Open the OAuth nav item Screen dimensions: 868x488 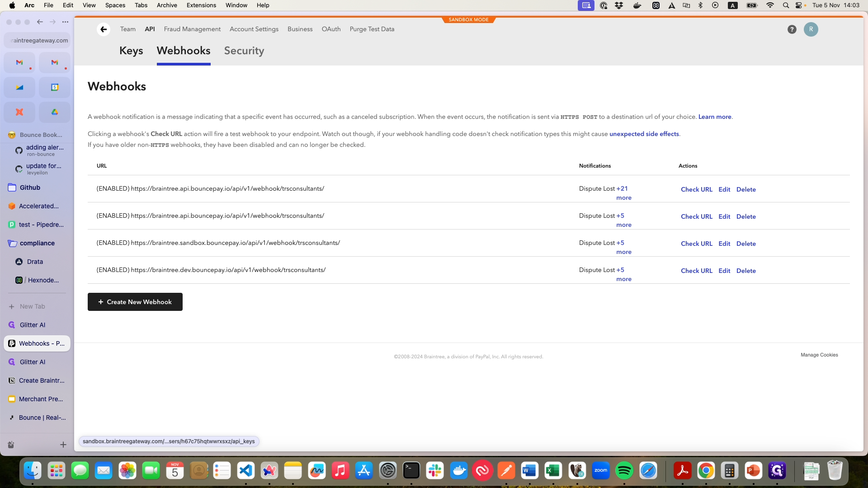pos(331,29)
